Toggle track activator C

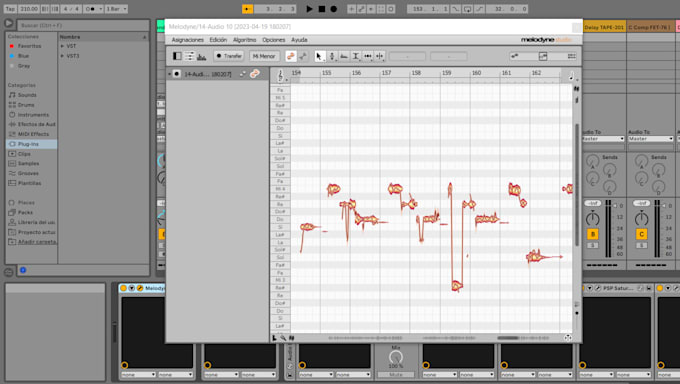641,234
